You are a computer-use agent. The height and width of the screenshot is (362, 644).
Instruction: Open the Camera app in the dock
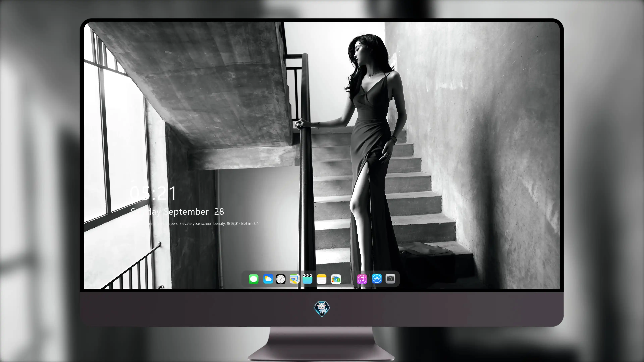[390, 279]
